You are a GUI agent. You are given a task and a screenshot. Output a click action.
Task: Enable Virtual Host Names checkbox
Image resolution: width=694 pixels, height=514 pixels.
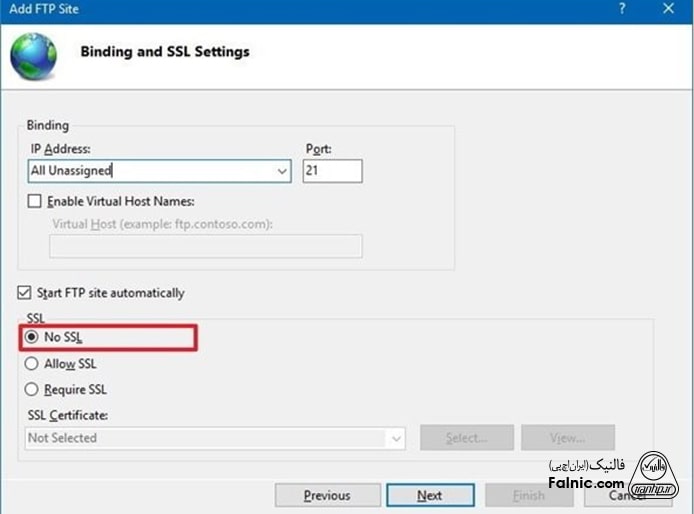click(36, 201)
